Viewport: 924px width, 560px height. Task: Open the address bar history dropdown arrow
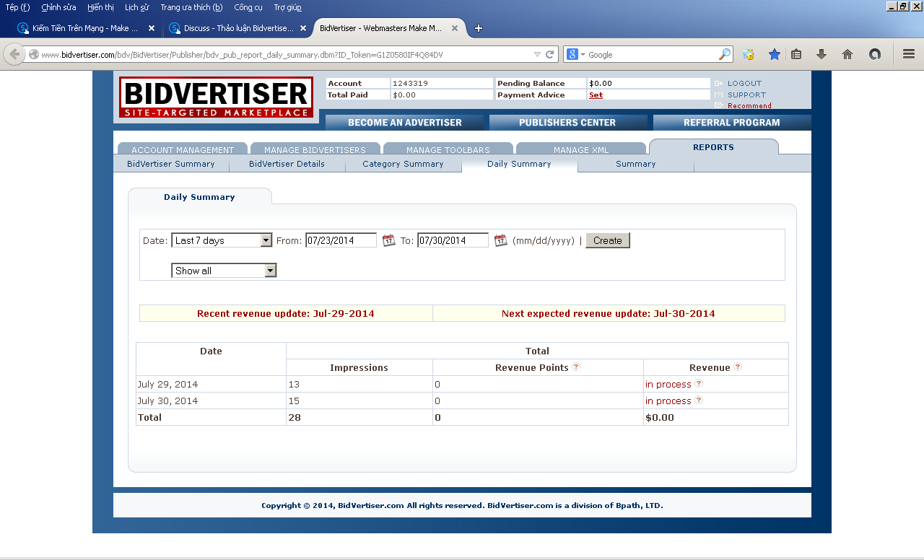(x=536, y=54)
